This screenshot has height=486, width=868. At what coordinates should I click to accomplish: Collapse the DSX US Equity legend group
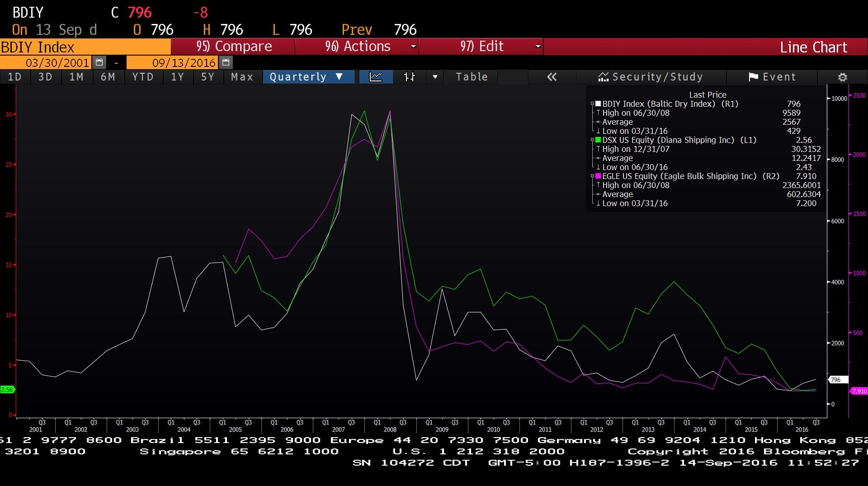592,140
